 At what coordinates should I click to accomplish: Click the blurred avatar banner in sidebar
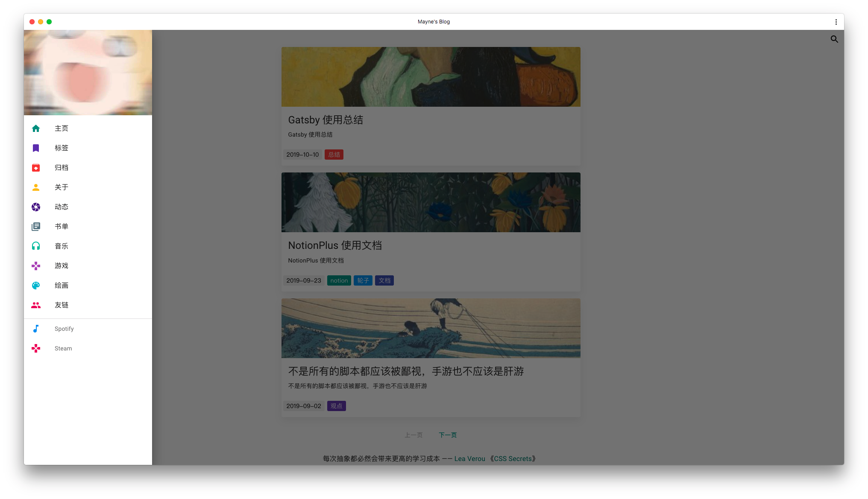(x=88, y=73)
